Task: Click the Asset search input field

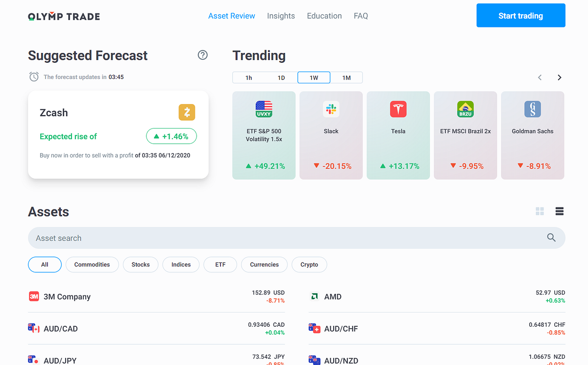Action: tap(296, 238)
